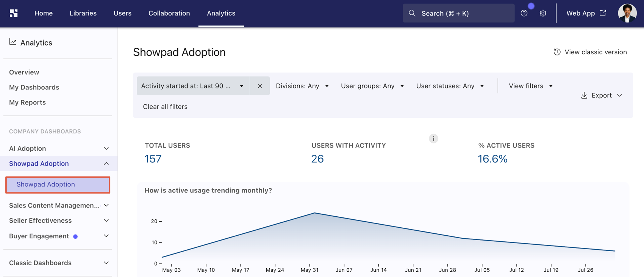The height and width of the screenshot is (277, 644).
Task: Click the classic version history icon
Action: [x=557, y=52]
